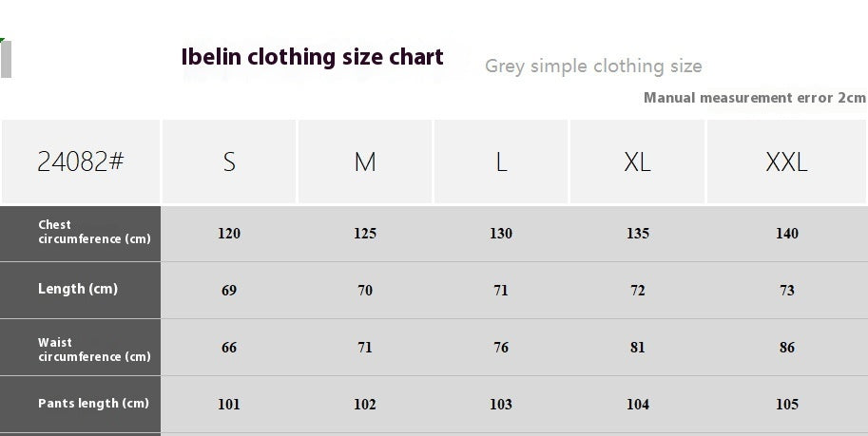Click length value 70 for size M
This screenshot has width=868, height=436.
(x=365, y=291)
